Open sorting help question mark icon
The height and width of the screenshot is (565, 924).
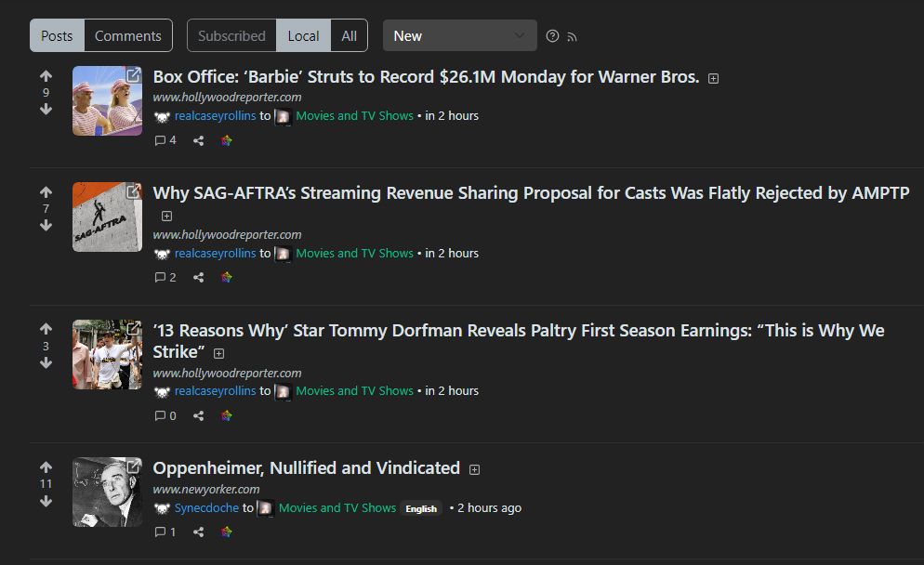(x=552, y=36)
